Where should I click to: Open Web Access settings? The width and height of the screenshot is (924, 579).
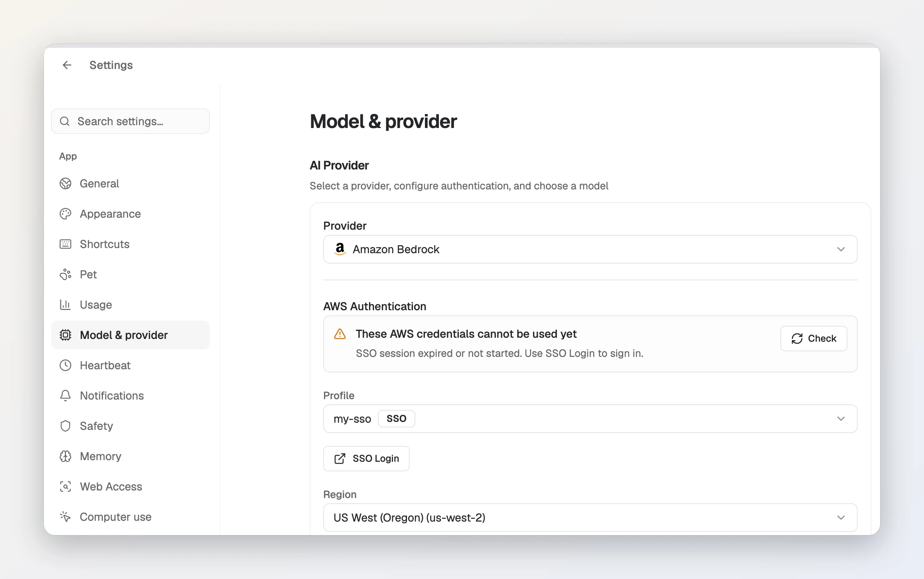(x=130, y=486)
